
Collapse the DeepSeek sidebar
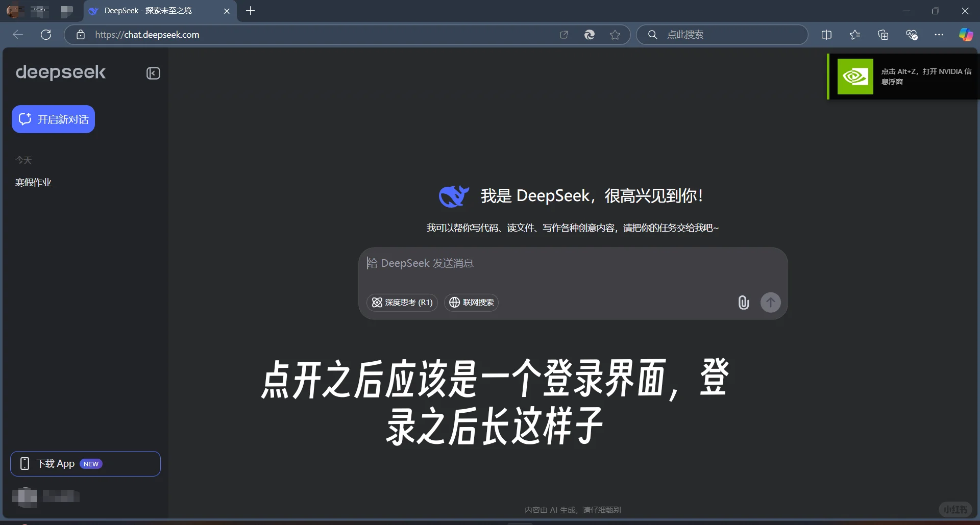point(153,73)
